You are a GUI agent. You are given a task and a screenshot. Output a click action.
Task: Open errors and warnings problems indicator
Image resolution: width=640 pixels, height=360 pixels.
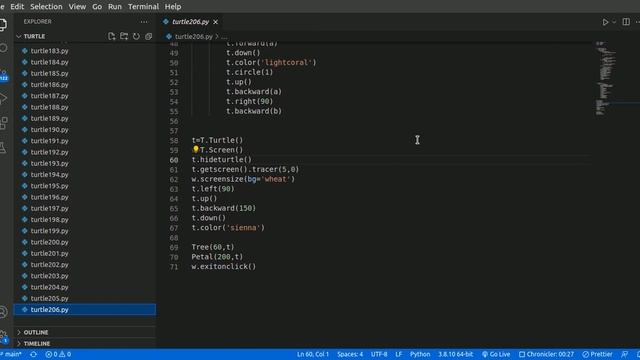tap(58, 354)
